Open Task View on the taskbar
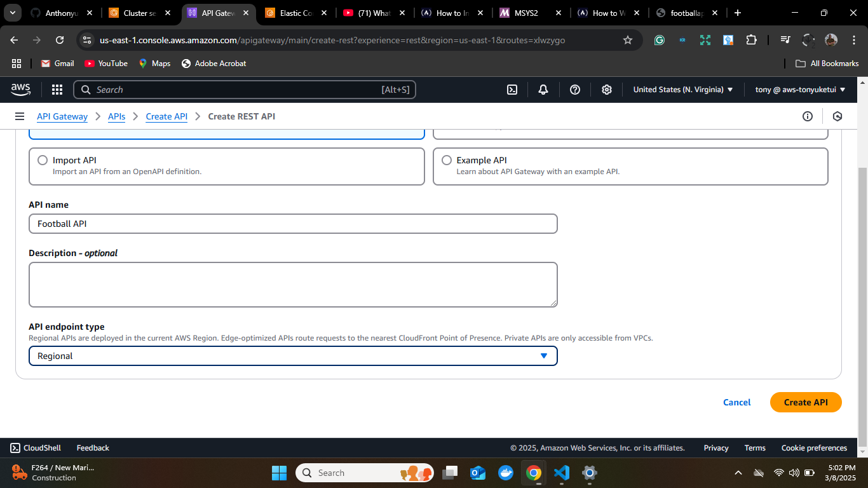Viewport: 868px width, 488px height. tap(450, 473)
